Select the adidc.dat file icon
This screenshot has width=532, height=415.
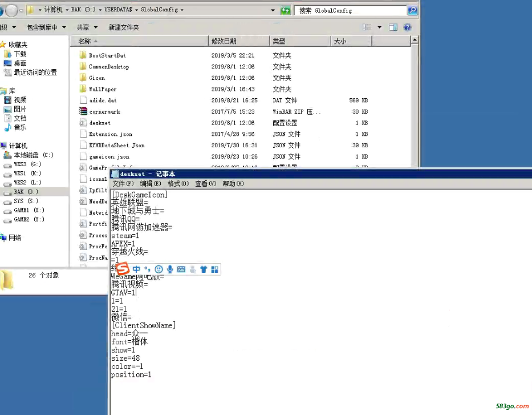83,100
